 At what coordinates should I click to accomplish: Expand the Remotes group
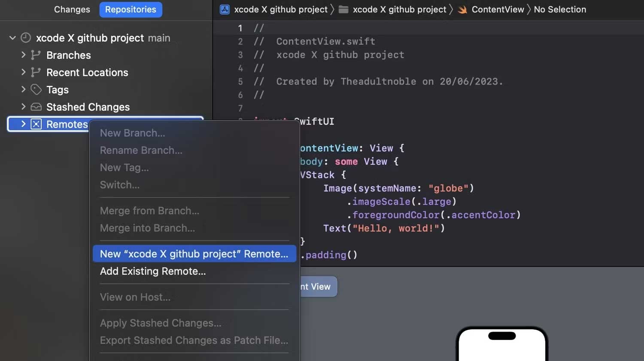pos(24,124)
